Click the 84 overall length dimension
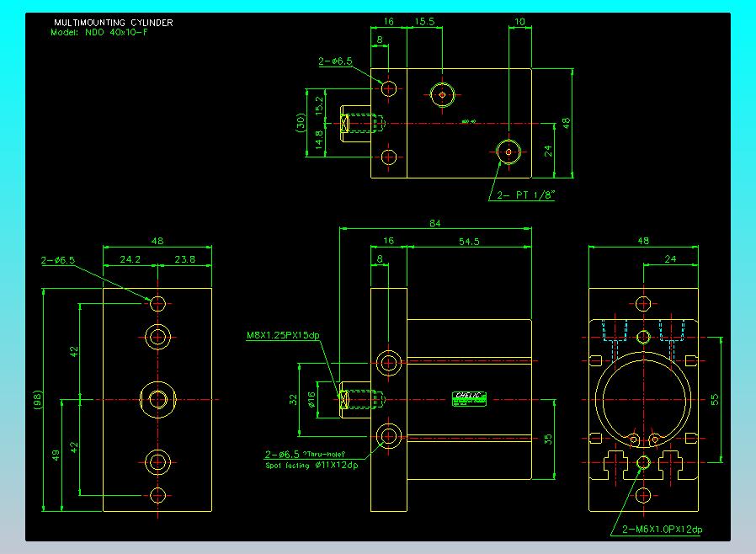This screenshot has width=756, height=554. (435, 223)
